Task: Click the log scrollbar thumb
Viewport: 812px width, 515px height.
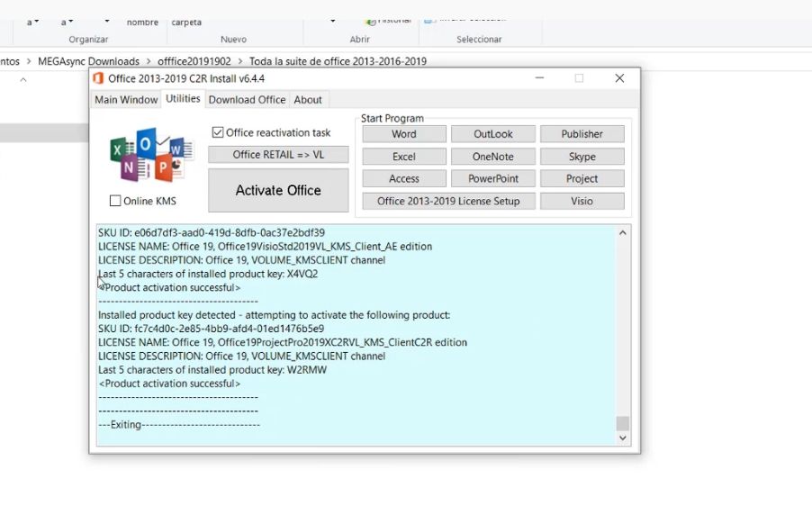Action: pos(622,423)
